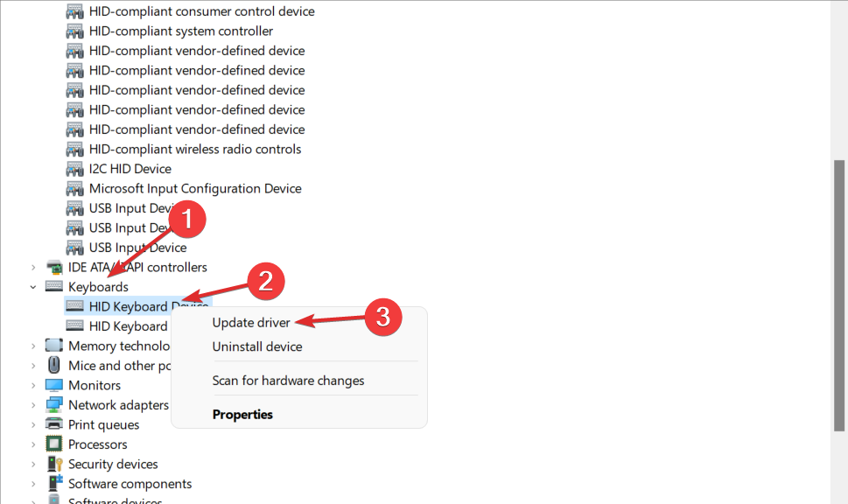Click the Monitors category icon

pyautogui.click(x=54, y=385)
